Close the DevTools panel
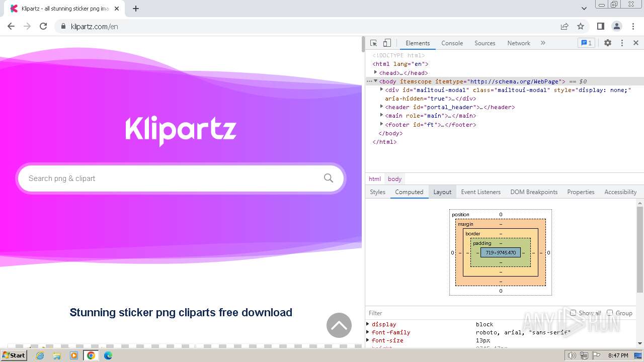Image resolution: width=644 pixels, height=362 pixels. click(x=636, y=43)
